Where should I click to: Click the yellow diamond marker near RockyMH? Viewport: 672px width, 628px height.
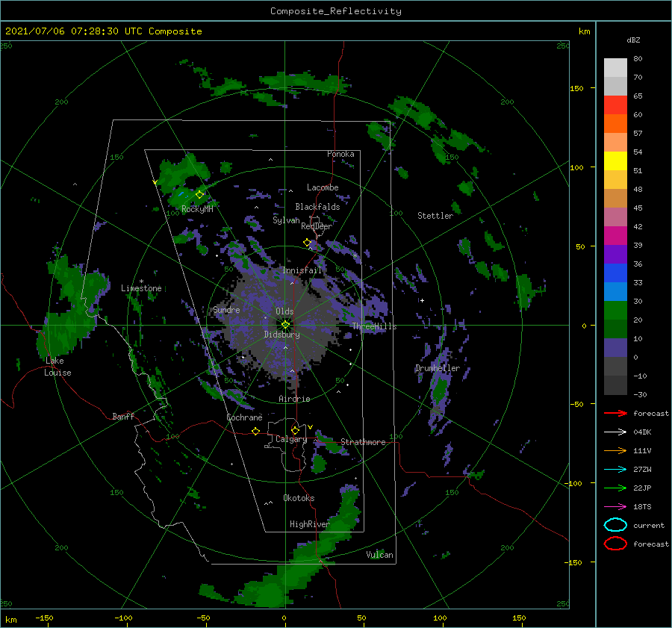[199, 195]
